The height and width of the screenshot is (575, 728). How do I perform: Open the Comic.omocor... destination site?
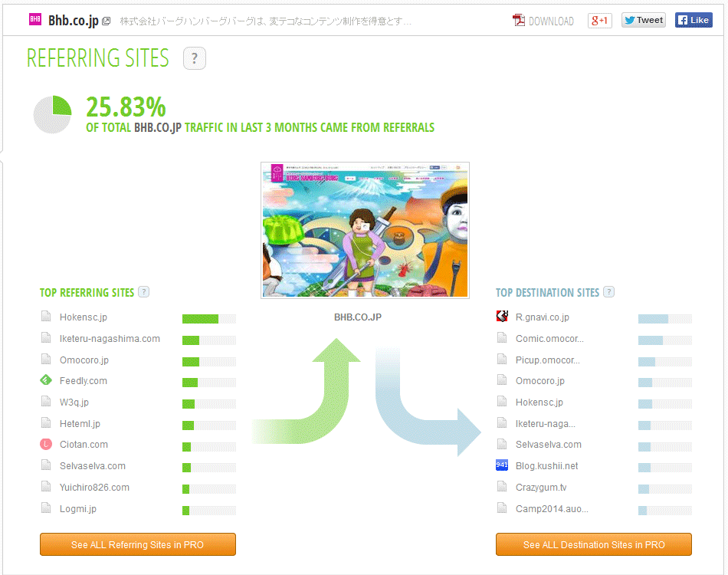click(x=549, y=339)
